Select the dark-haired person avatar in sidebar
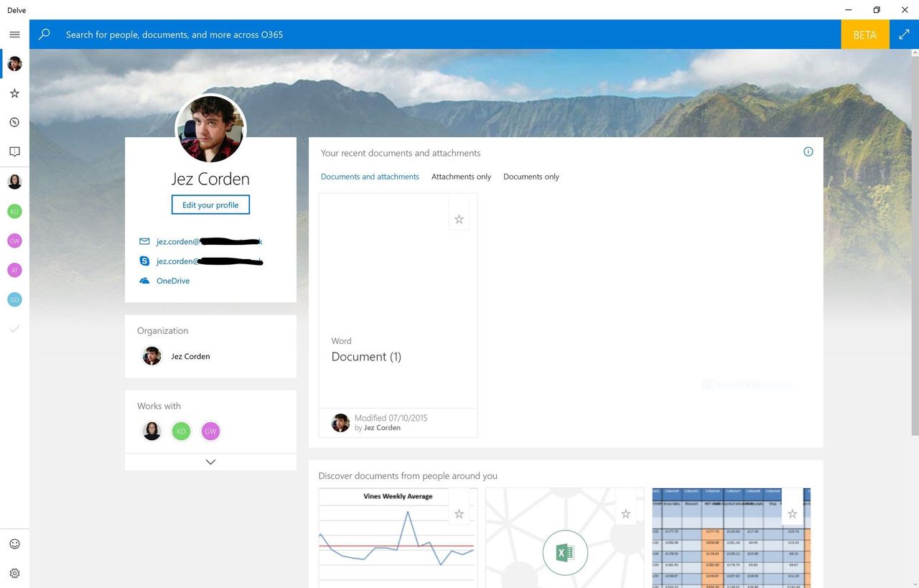The image size is (919, 588). tap(14, 182)
